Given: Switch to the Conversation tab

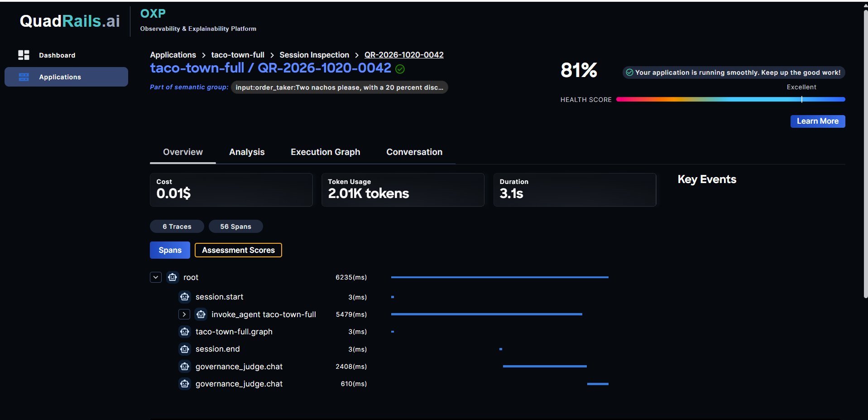Looking at the screenshot, I should [414, 152].
